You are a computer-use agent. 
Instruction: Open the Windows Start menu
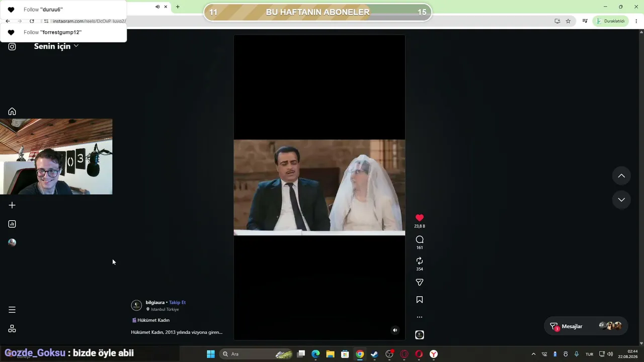click(x=211, y=354)
